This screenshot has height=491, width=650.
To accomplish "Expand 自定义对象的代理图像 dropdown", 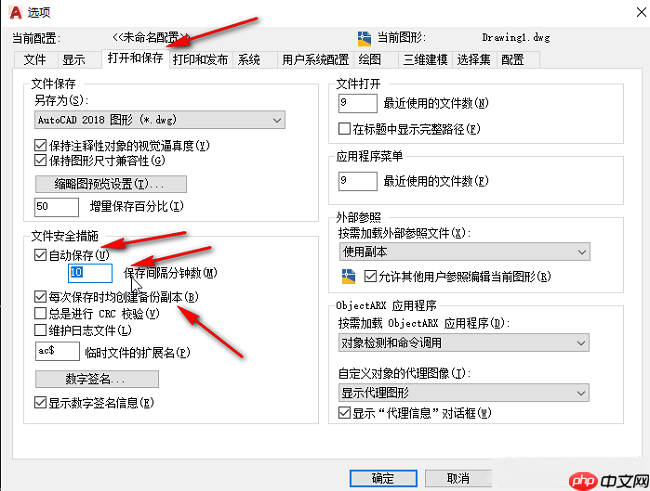I will (463, 392).
